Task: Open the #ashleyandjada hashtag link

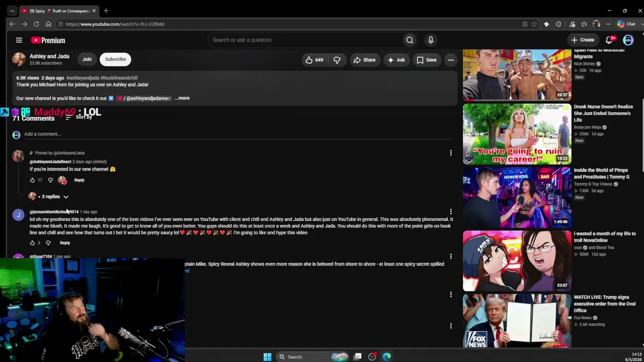Action: click(83, 78)
